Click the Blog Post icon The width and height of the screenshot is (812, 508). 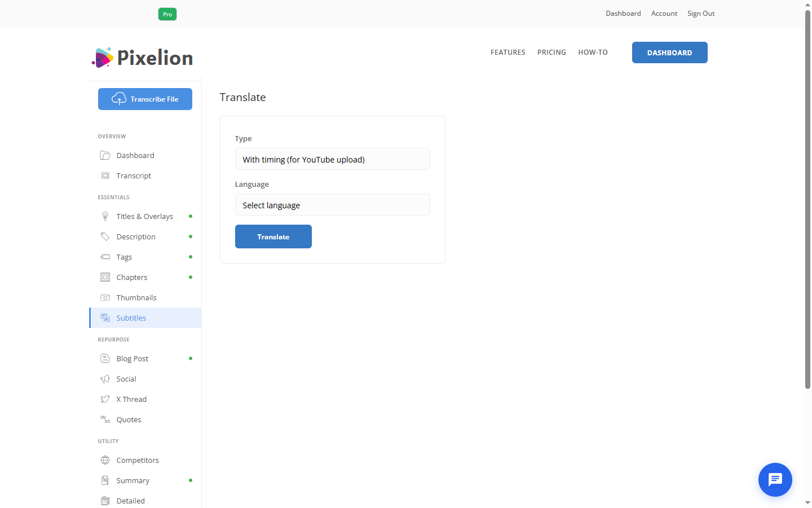tap(105, 358)
